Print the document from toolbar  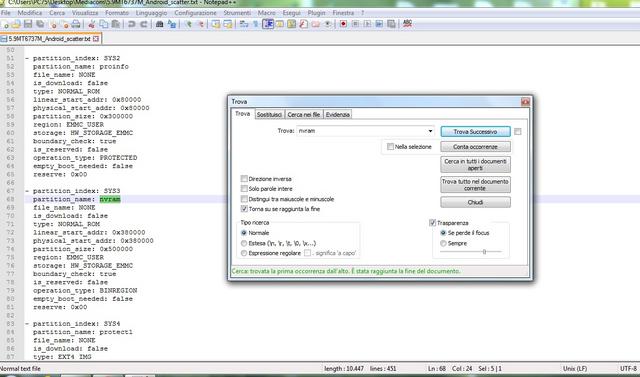coord(76,24)
